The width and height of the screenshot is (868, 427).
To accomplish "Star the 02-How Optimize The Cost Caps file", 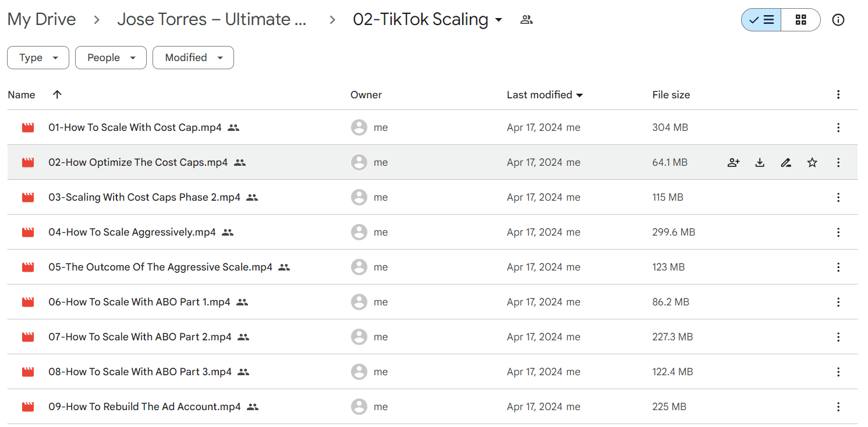I will (x=812, y=163).
